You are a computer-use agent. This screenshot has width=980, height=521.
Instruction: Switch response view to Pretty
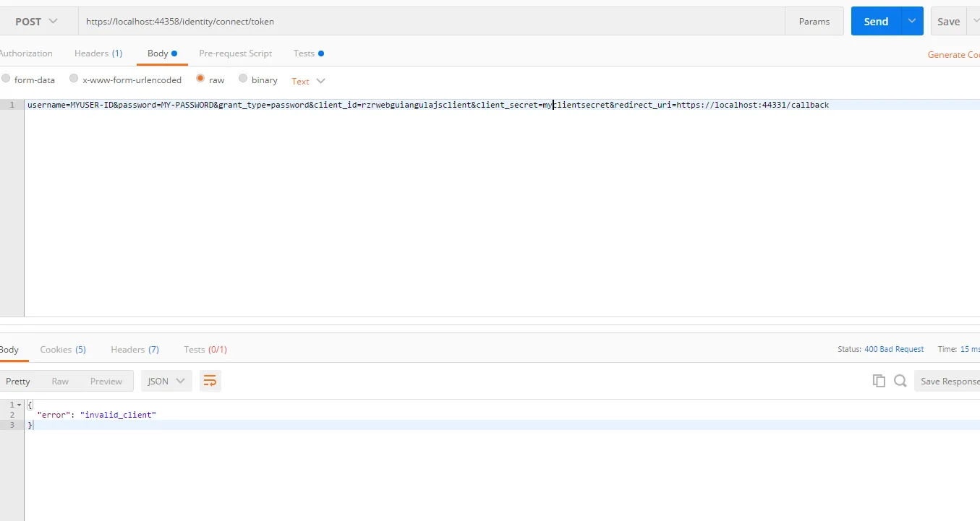(18, 381)
